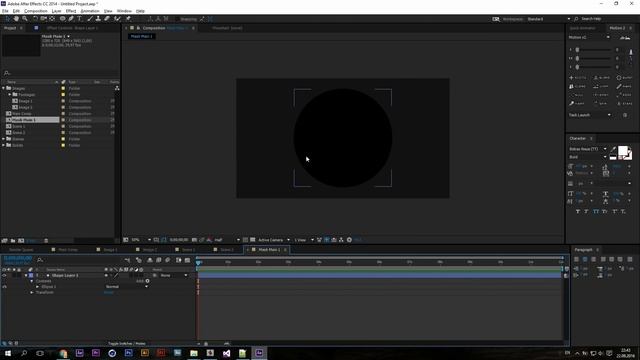
Task: Toggle Hide Shy Layers switch in timeline
Action: (x=150, y=260)
